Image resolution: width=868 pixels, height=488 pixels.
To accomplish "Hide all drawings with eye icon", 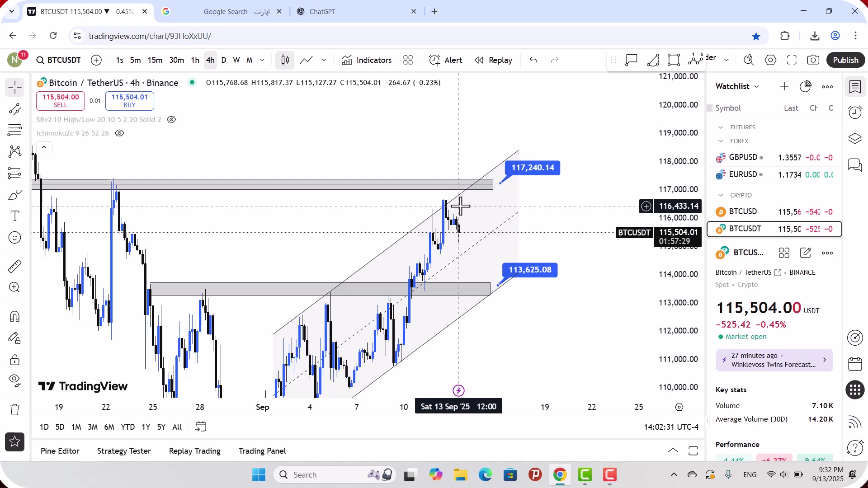I will tap(15, 381).
